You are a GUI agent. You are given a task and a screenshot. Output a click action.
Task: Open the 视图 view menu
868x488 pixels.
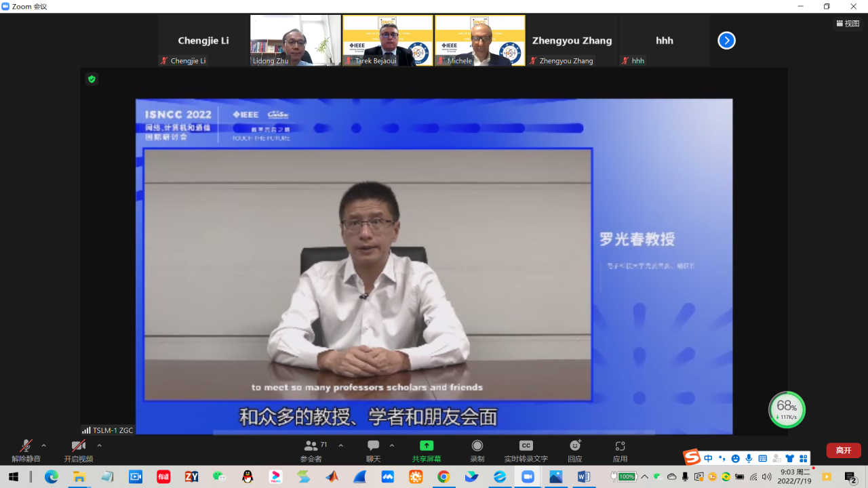tap(848, 23)
